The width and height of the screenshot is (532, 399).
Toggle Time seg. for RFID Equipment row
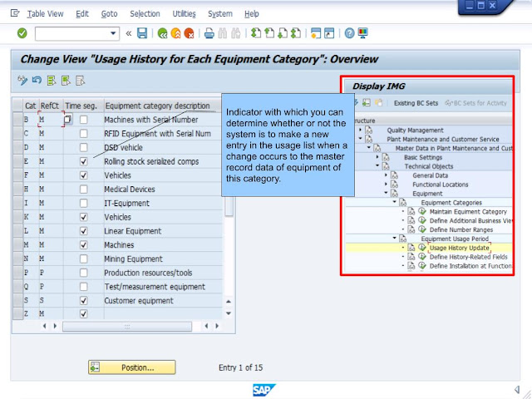pos(83,133)
